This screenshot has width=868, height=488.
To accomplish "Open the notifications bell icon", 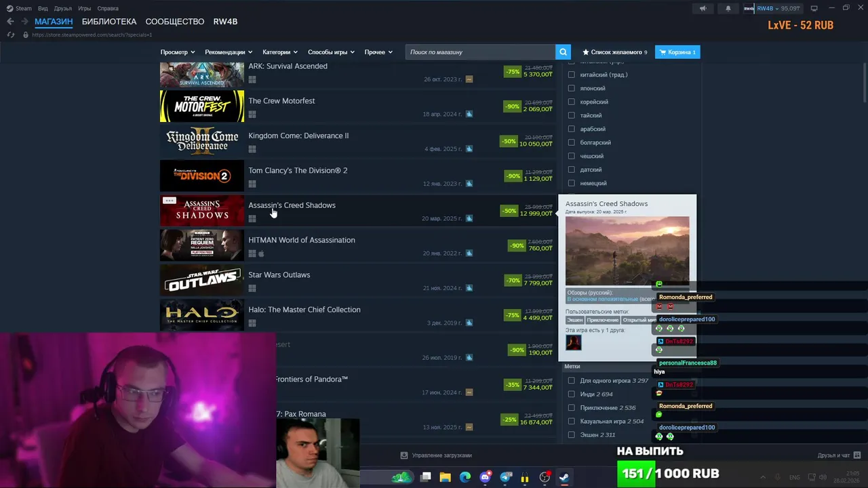I will (728, 8).
